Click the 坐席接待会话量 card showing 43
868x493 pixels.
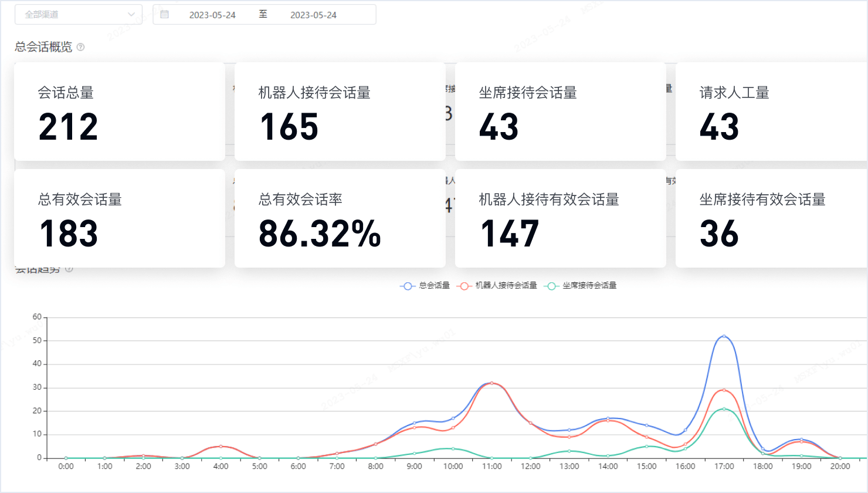[x=561, y=112]
